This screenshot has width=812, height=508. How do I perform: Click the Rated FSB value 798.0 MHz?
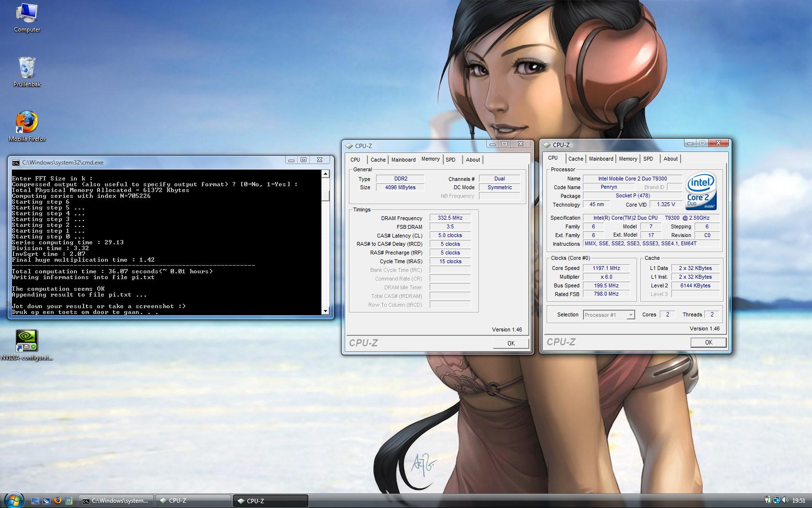607,294
